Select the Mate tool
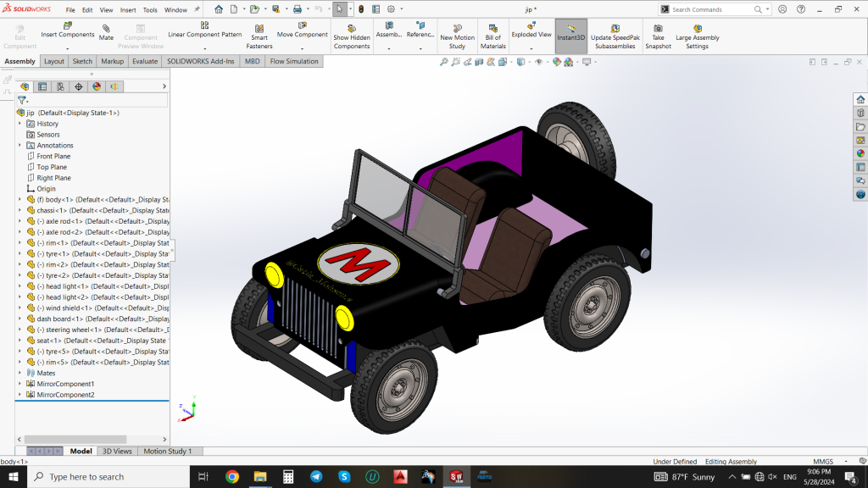This screenshot has height=488, width=868. 106,33
